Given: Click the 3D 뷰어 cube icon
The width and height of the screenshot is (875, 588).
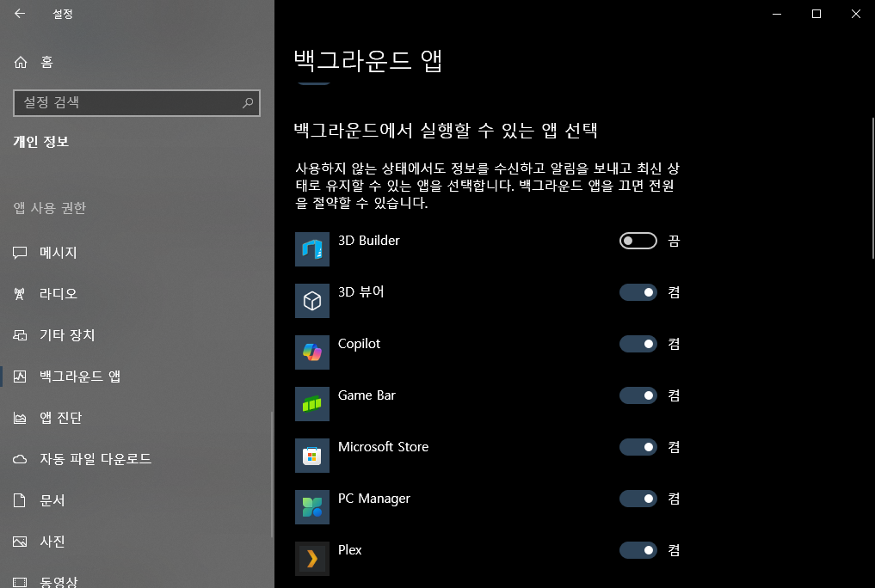Looking at the screenshot, I should click(x=311, y=301).
